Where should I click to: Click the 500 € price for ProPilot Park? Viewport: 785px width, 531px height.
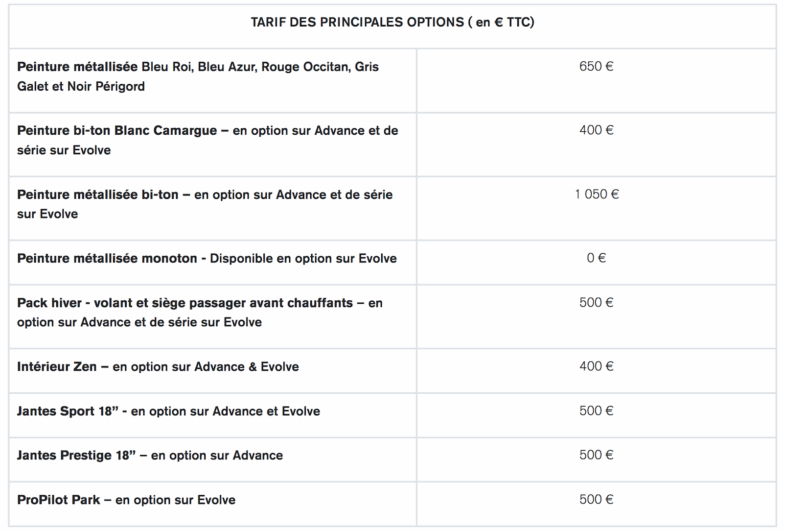(x=596, y=499)
